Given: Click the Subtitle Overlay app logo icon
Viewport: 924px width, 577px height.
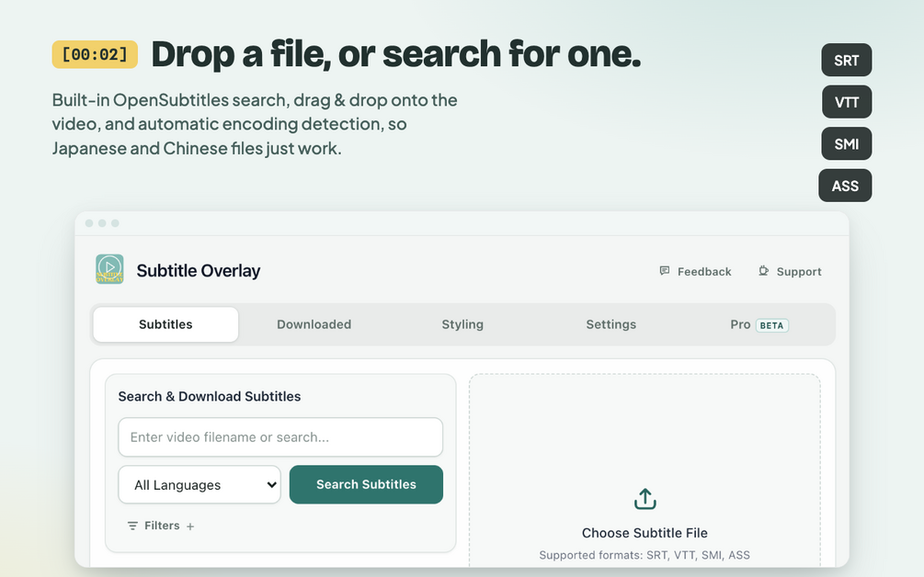Looking at the screenshot, I should pyautogui.click(x=109, y=269).
